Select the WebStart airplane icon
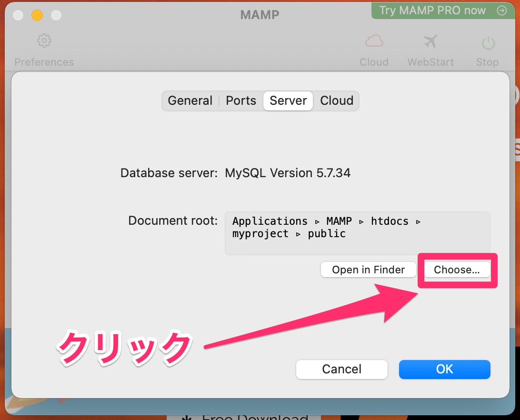The width and height of the screenshot is (520, 420). point(430,41)
